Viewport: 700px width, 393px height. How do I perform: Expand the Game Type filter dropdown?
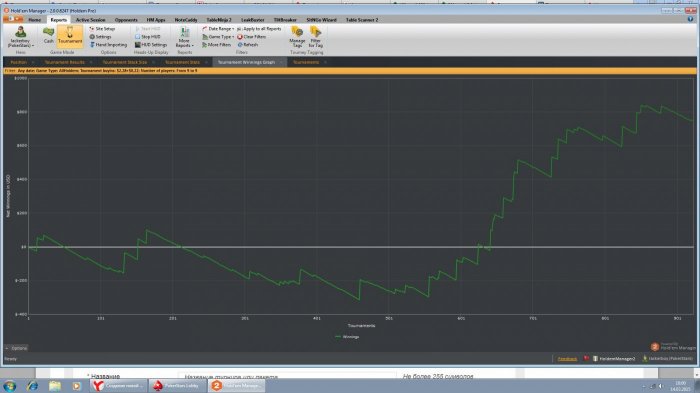218,37
